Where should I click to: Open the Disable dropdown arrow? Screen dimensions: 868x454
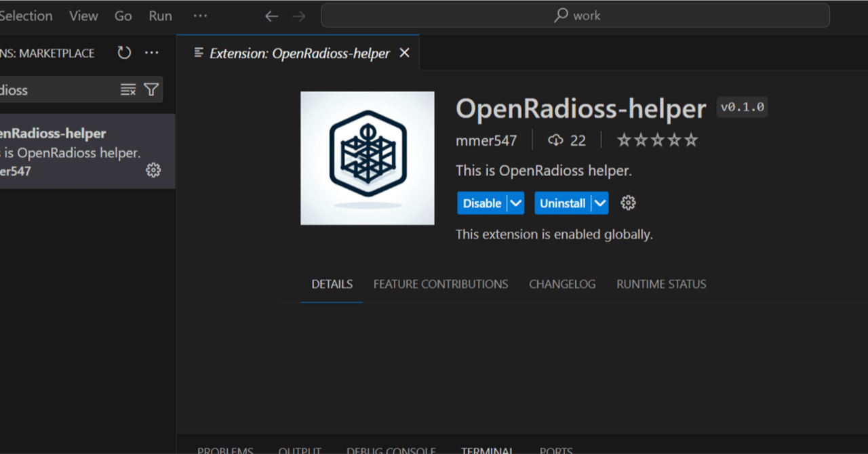[x=516, y=203]
